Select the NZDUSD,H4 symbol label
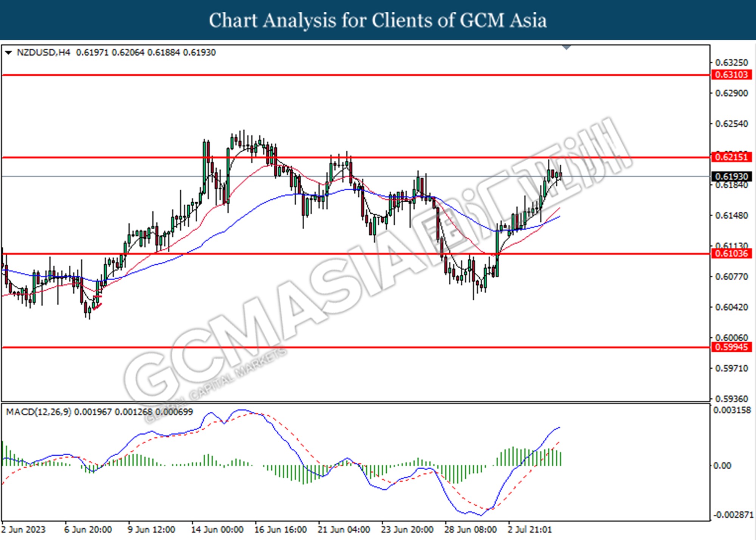756x540 pixels. click(x=43, y=53)
